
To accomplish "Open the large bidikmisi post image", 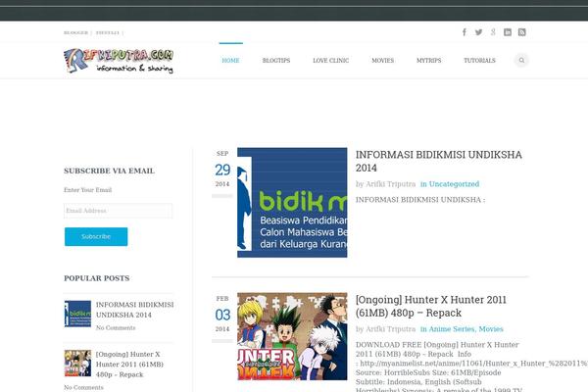I will [x=292, y=203].
